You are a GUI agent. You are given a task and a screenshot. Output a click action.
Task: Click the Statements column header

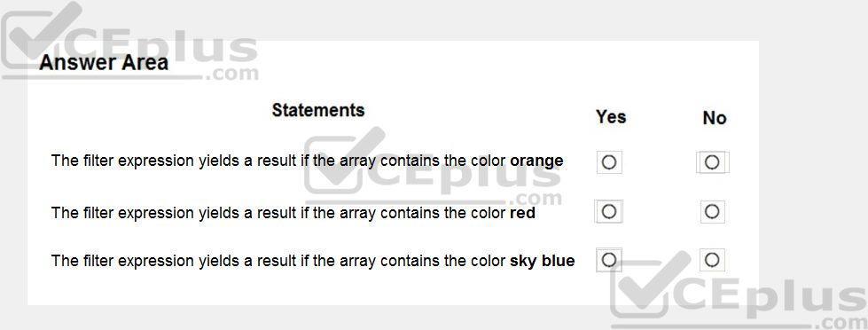point(318,110)
